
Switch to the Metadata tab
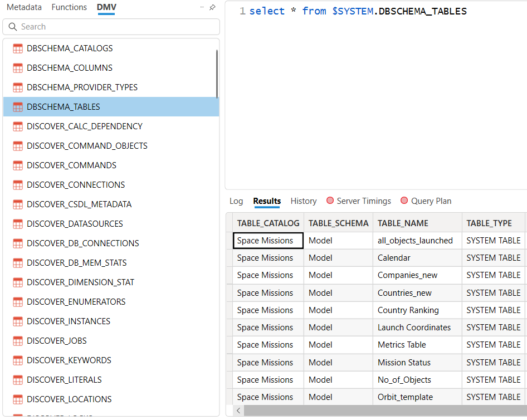point(24,7)
